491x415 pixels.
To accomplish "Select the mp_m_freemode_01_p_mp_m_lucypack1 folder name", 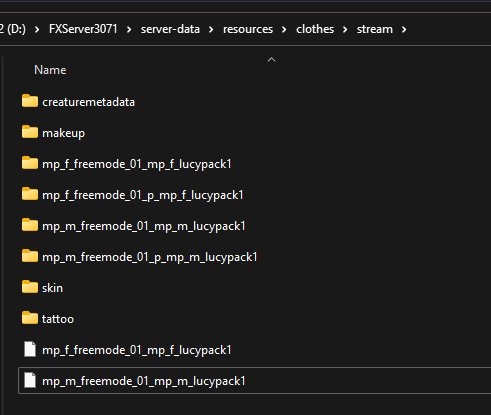I will [150, 257].
